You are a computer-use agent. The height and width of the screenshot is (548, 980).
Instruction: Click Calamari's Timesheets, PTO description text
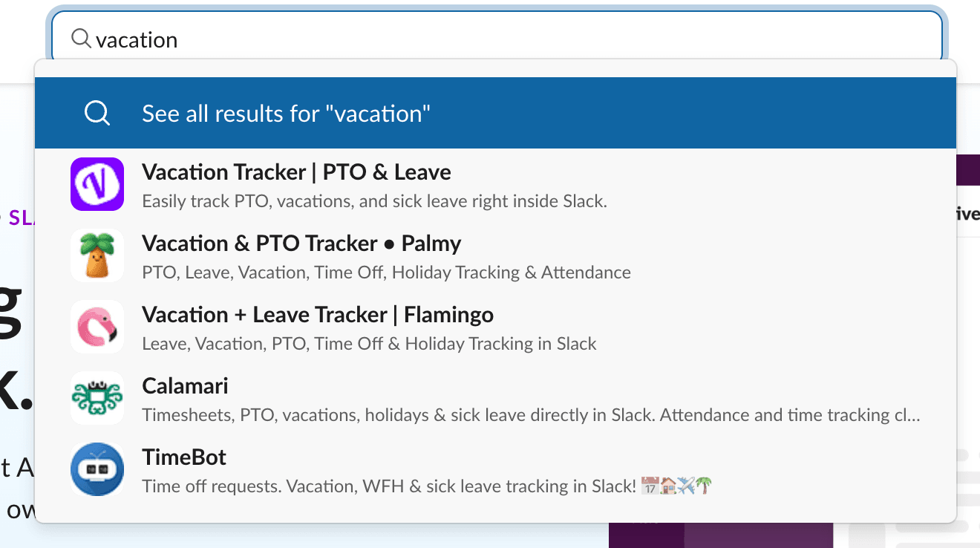(530, 415)
